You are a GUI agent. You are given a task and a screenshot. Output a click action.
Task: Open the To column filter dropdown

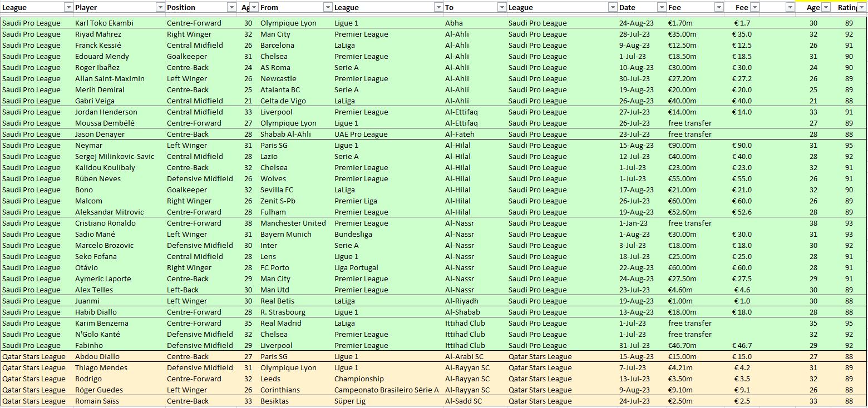502,7
